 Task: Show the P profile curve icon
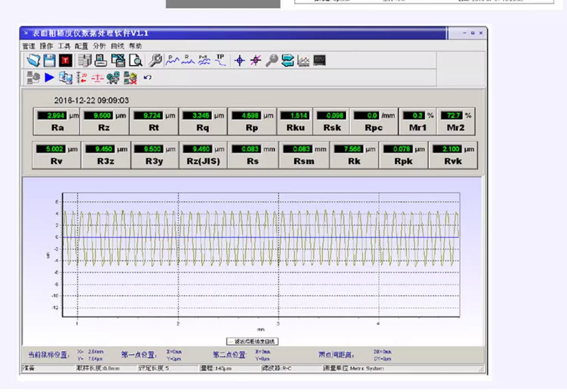click(172, 60)
